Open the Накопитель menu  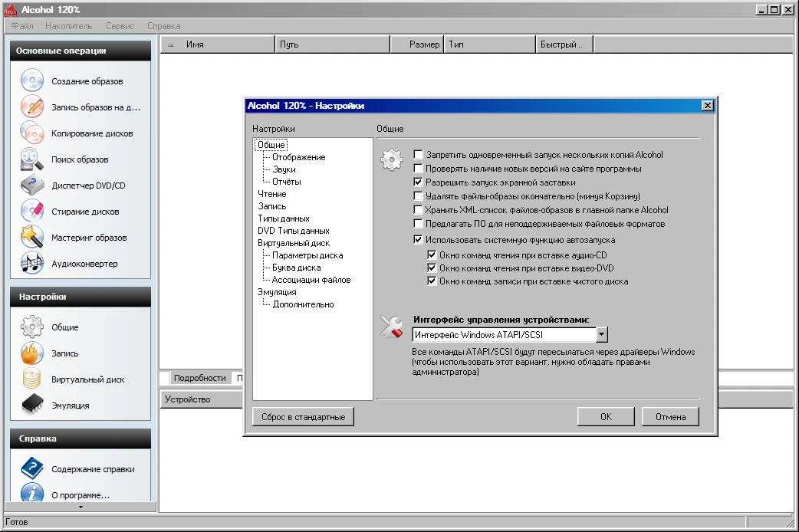69,26
